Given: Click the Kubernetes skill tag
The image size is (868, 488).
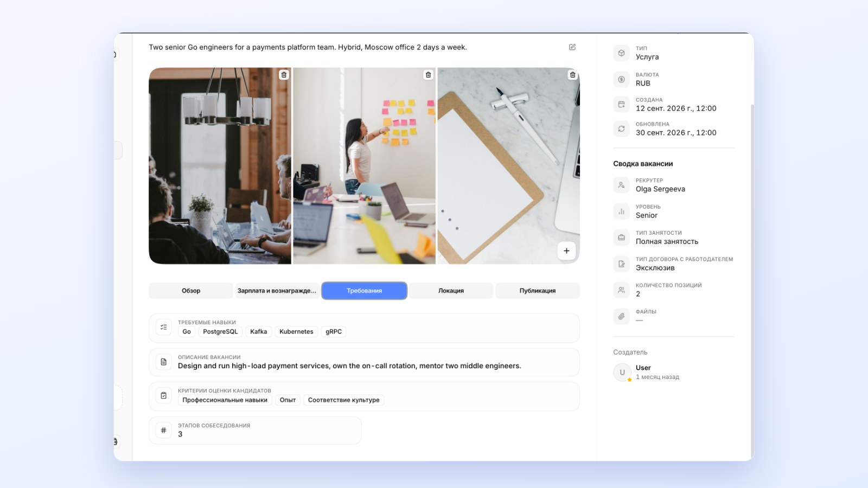Looking at the screenshot, I should tap(296, 332).
